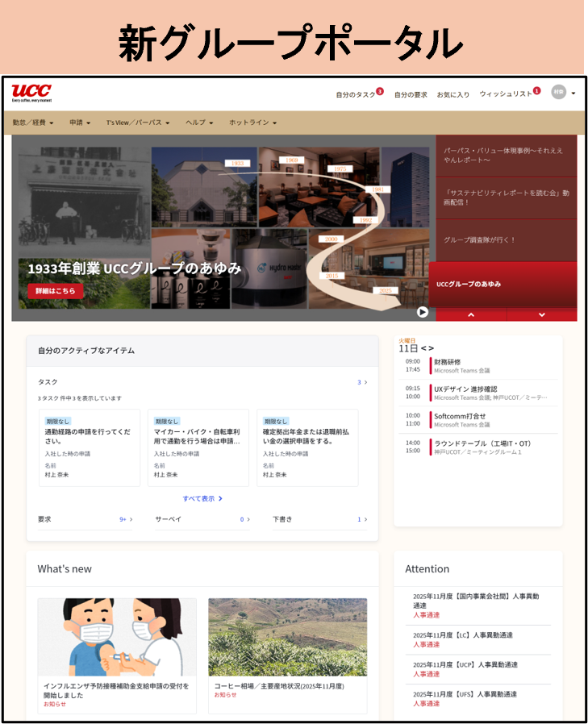Open the インフルエンザ予防接種 news thumbnail
The image size is (588, 724).
pos(117,637)
